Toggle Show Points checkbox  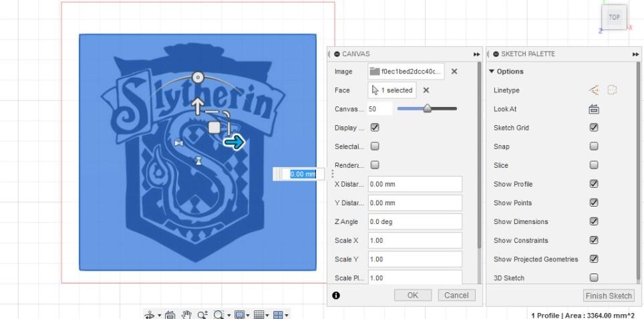click(594, 203)
